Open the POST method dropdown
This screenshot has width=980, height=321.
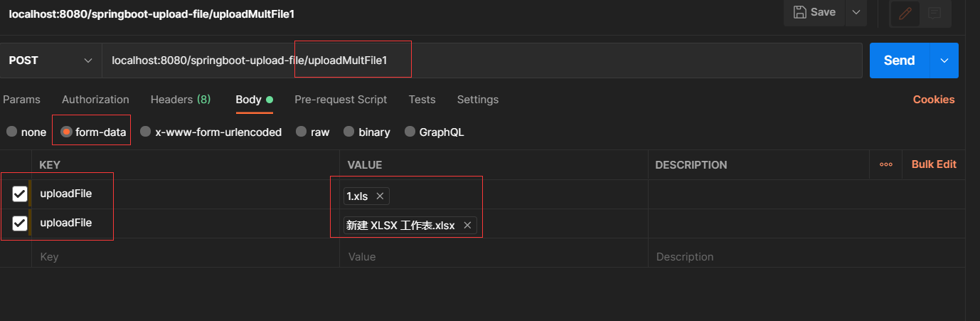click(51, 60)
